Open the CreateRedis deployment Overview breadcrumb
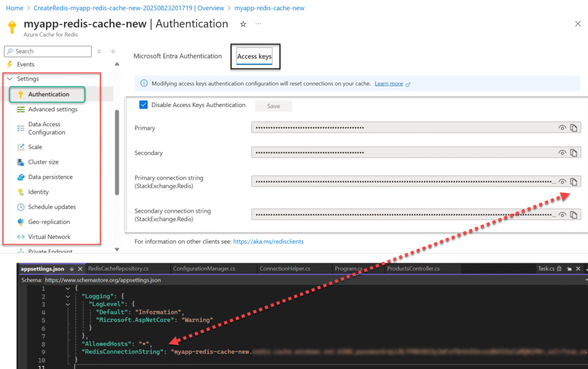Viewport: 588px width, 369px height. click(x=129, y=8)
